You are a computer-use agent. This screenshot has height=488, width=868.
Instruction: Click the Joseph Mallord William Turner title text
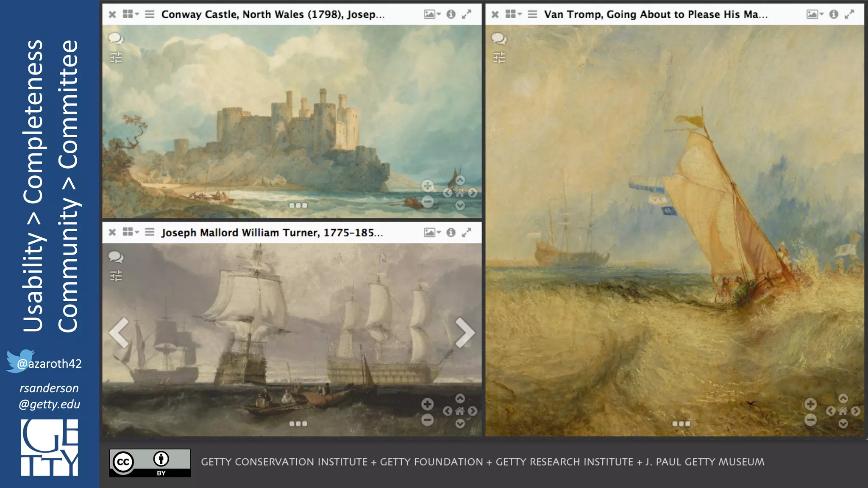point(272,233)
